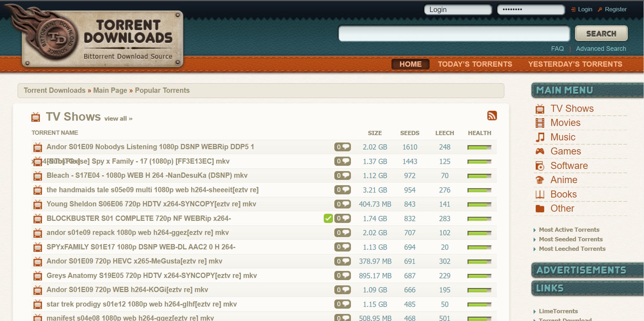Select Movies in Main Menu
644x321 pixels.
[565, 123]
